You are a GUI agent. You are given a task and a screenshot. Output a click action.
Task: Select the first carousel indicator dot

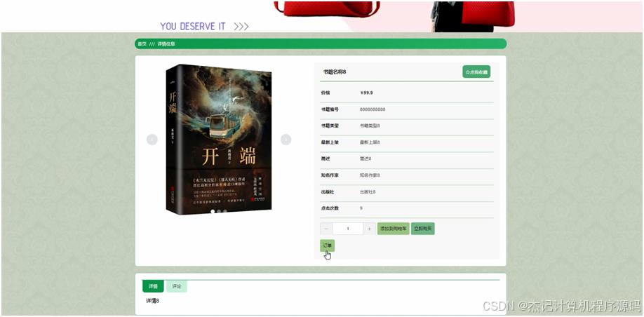(x=213, y=212)
